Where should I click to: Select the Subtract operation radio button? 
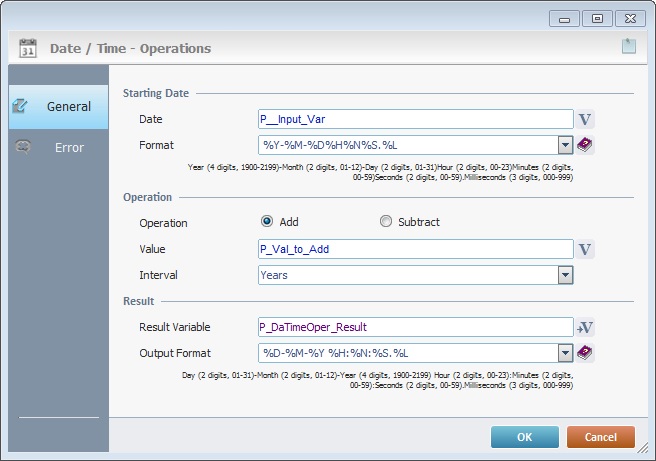point(386,222)
